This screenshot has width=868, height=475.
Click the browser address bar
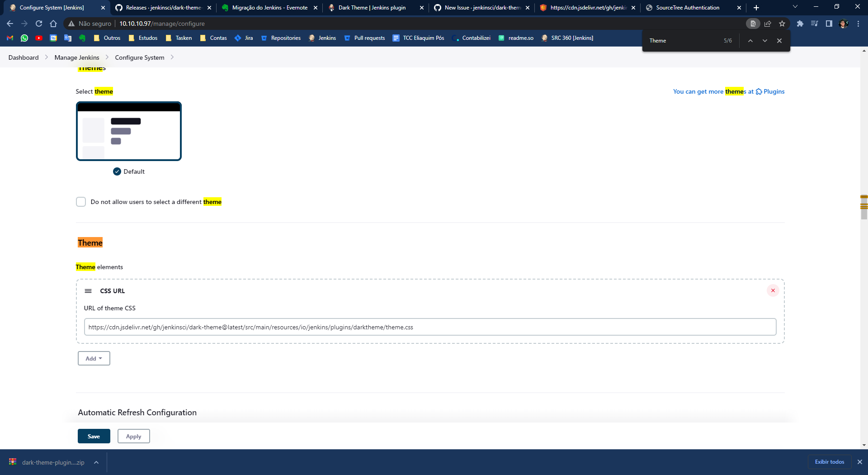pyautogui.click(x=407, y=24)
